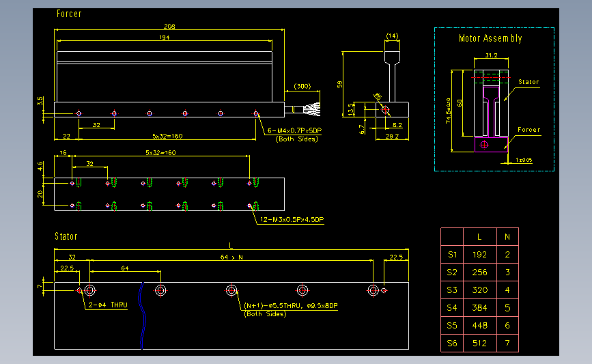Select table row label S1
The image size is (592, 364).
tap(452, 255)
